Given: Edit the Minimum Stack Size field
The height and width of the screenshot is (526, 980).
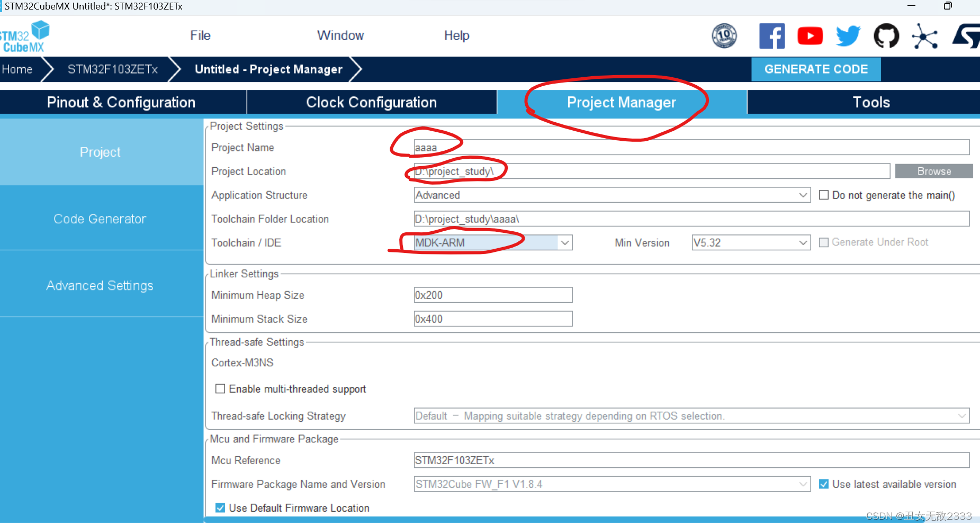Looking at the screenshot, I should click(493, 319).
